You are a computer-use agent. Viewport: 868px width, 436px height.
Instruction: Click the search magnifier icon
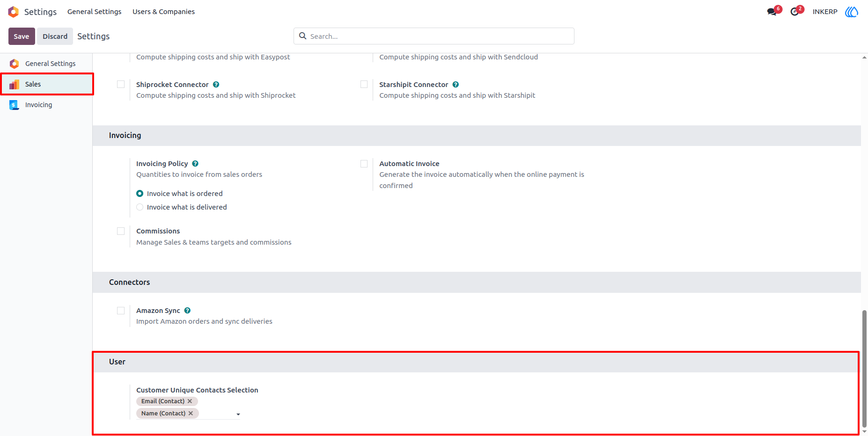coord(303,36)
